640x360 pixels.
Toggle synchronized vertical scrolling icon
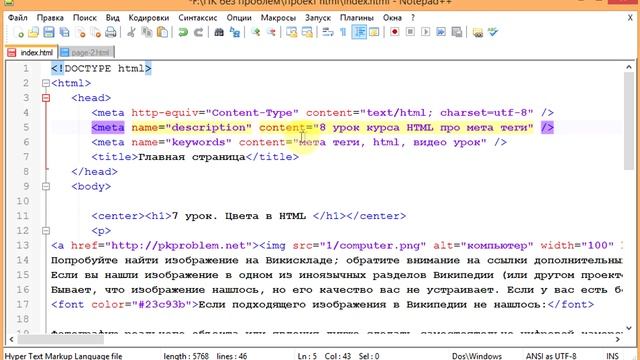click(x=291, y=32)
